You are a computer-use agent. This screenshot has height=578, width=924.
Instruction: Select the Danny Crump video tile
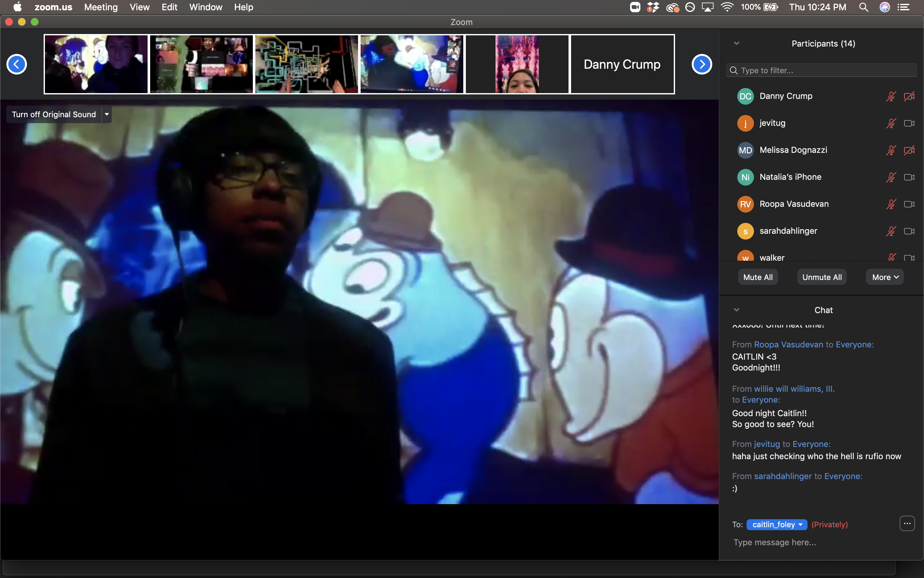(622, 64)
